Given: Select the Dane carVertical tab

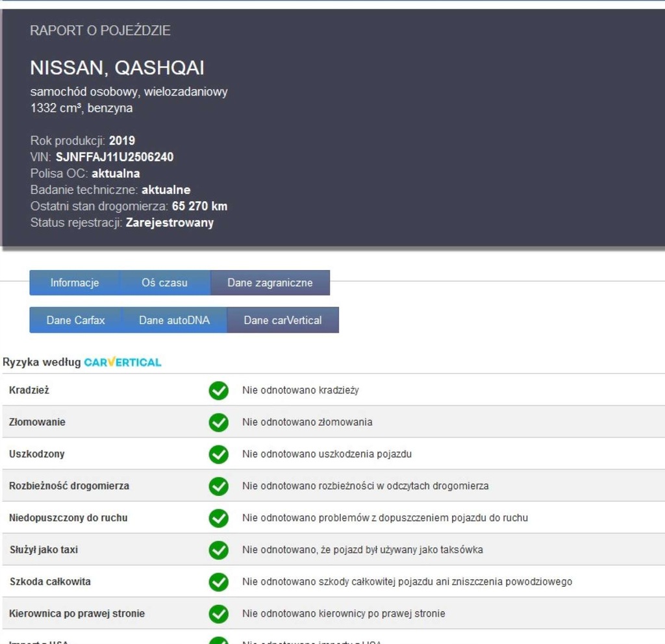Looking at the screenshot, I should 283,320.
